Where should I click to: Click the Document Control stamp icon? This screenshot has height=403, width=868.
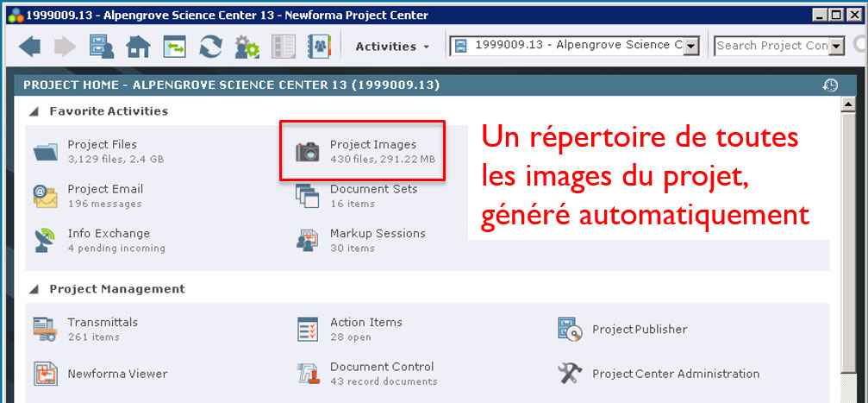tap(307, 374)
